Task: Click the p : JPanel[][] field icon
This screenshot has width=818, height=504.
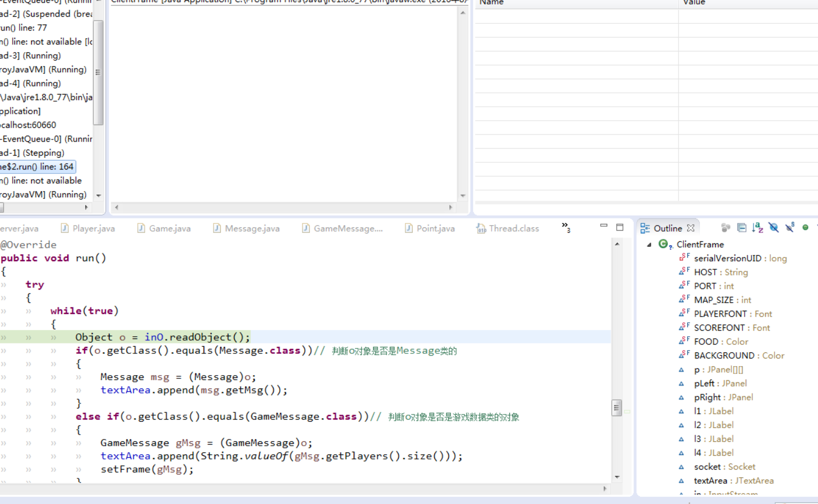Action: coord(681,370)
